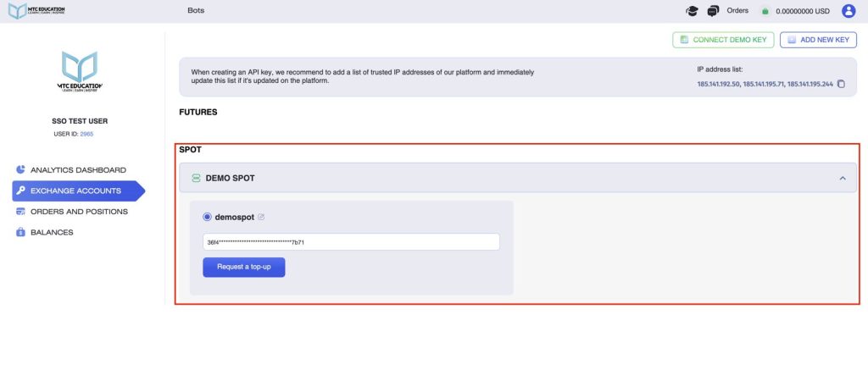Click the Demo Spot exchange icon
This screenshot has height=381, width=868.
tap(196, 178)
